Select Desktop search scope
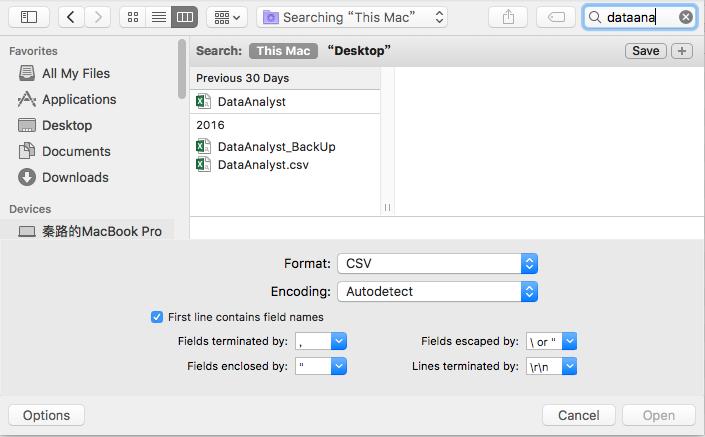The image size is (705, 437). point(358,51)
